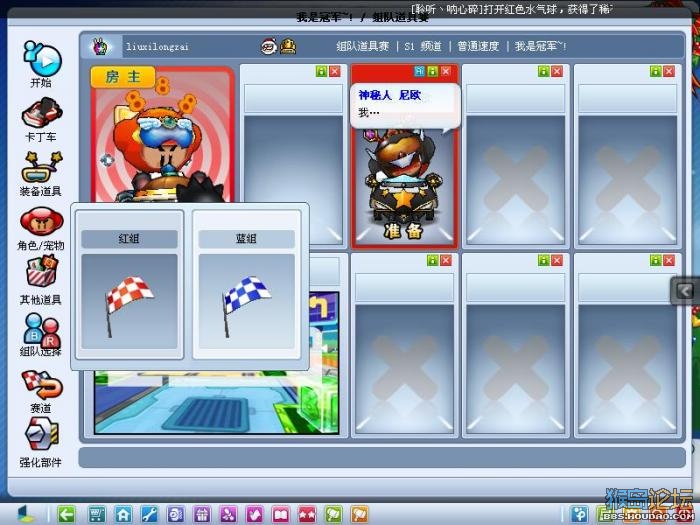Image resolution: width=700 pixels, height=525 pixels.
Task: Open the pink book icon
Action: click(281, 515)
